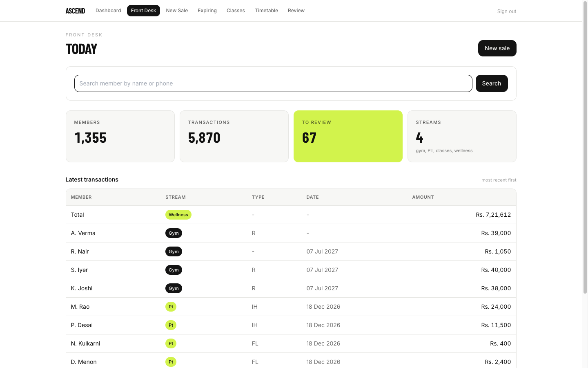Open the Timetable page
The width and height of the screenshot is (588, 368).
266,11
